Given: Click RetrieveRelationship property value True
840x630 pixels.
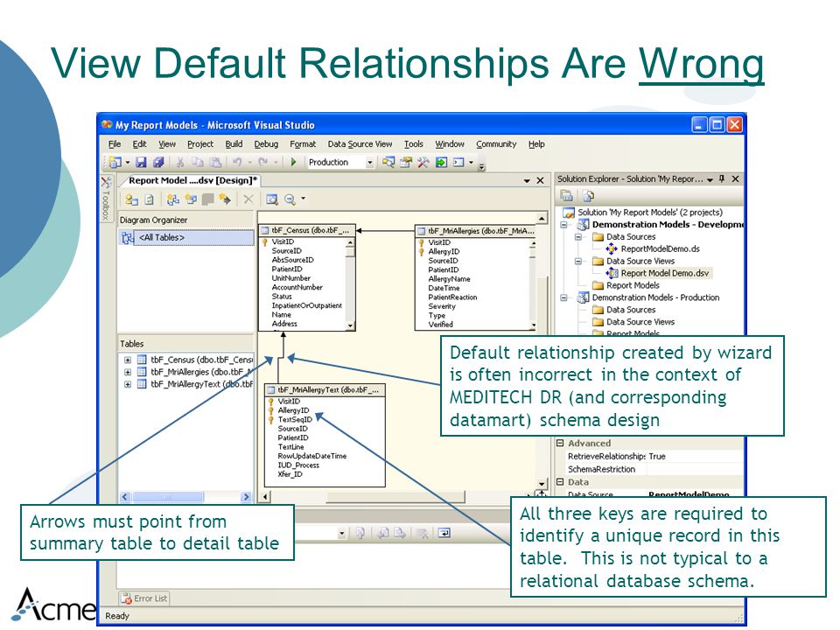Looking at the screenshot, I should point(657,457).
